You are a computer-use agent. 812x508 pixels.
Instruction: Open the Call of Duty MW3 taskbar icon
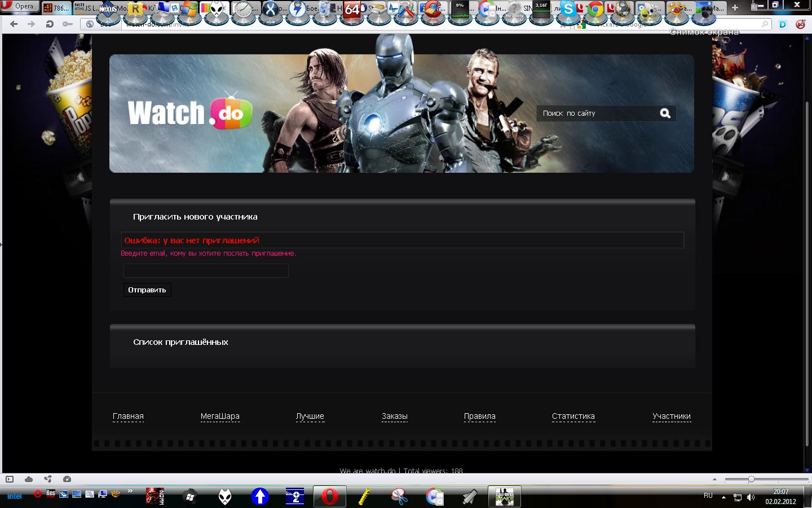pyautogui.click(x=504, y=497)
